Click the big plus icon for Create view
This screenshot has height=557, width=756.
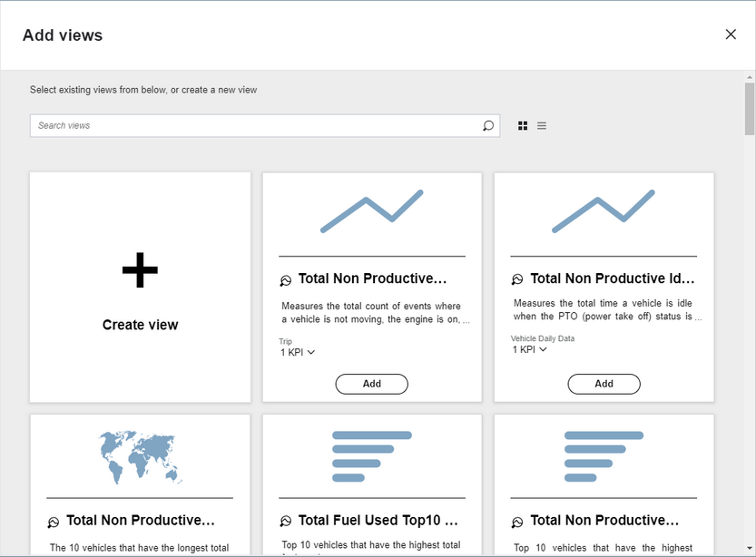pos(140,269)
